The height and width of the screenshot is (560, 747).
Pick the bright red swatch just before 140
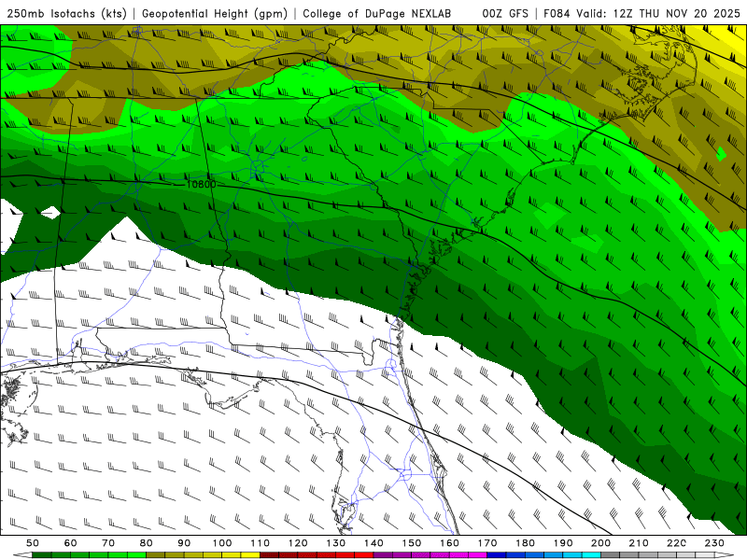(364, 555)
